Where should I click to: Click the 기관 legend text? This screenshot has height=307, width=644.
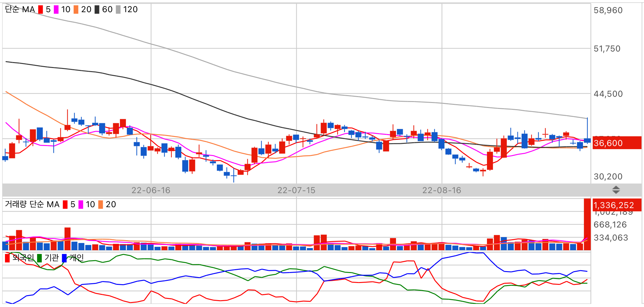51,258
